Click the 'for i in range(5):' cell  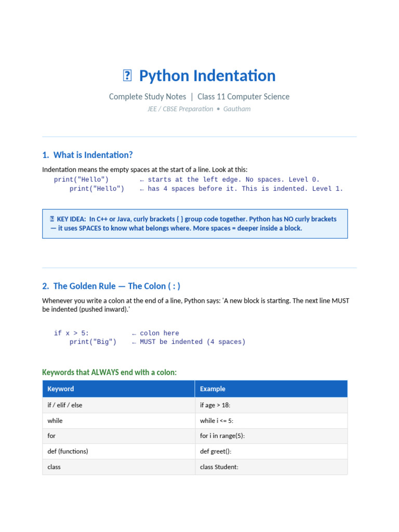click(222, 436)
